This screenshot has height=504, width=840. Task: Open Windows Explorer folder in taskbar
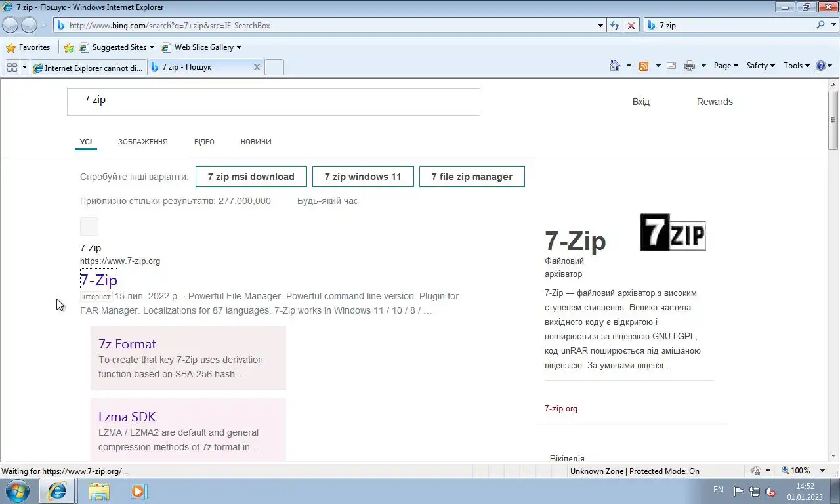click(x=99, y=491)
